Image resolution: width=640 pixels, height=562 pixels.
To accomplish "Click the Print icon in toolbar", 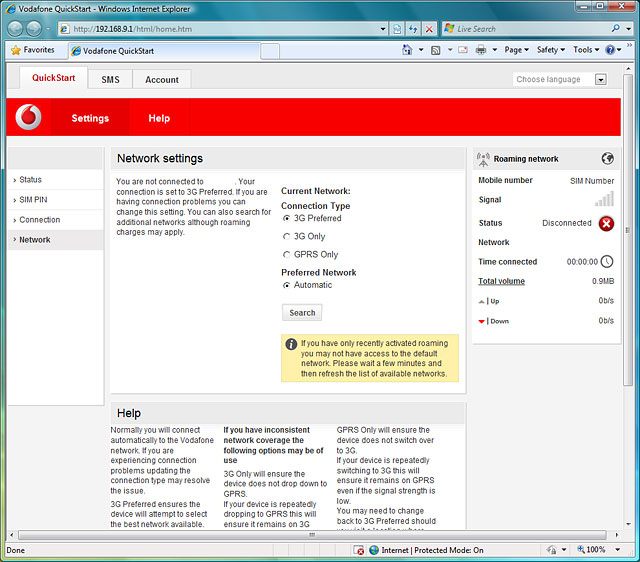I will (481, 49).
